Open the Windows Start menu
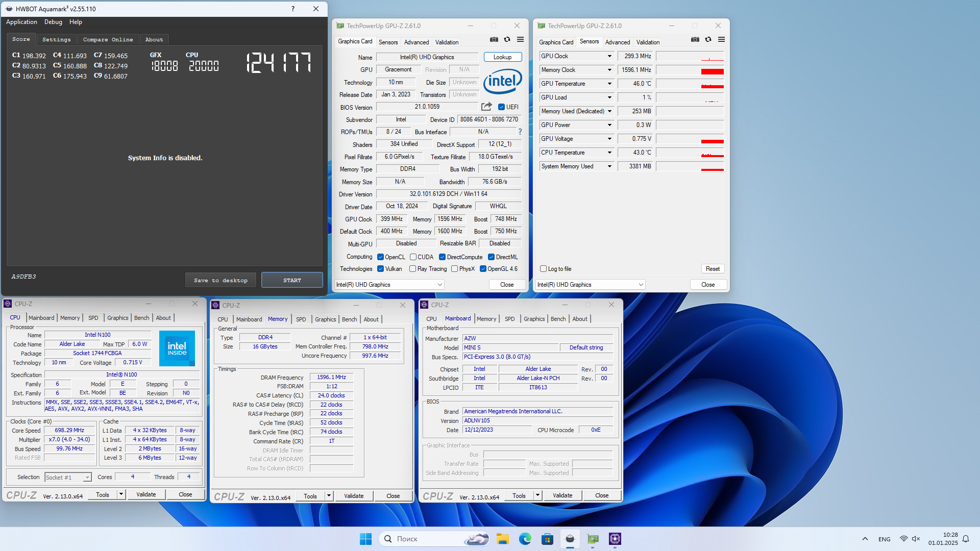Viewport: 980px width, 551px height. click(x=365, y=539)
